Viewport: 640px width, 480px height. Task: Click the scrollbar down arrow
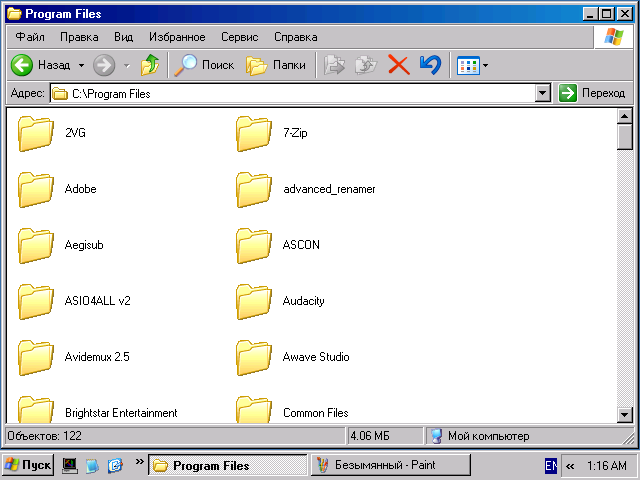624,415
